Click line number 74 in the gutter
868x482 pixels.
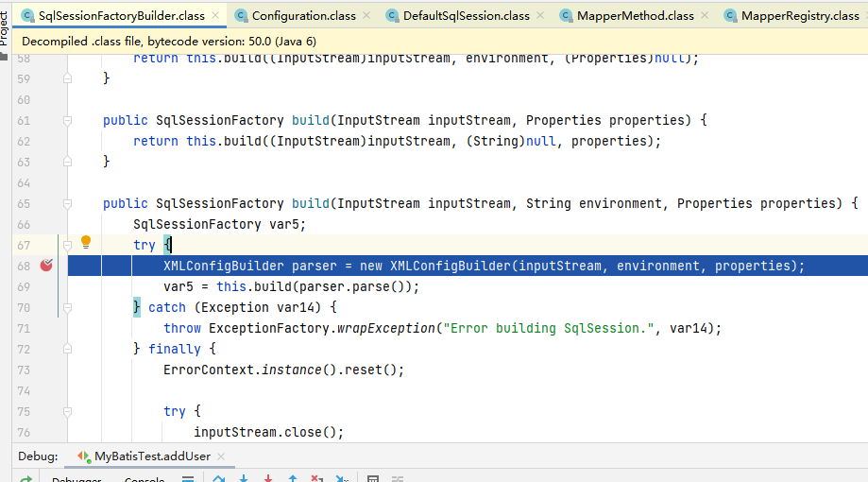point(24,390)
